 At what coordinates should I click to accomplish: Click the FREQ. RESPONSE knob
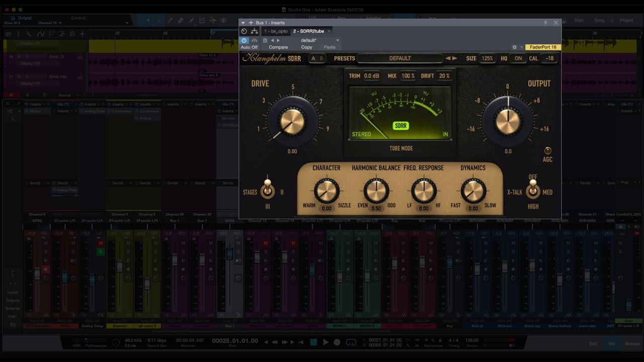point(424,191)
